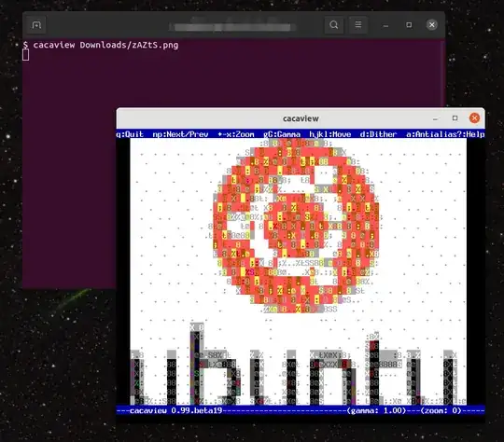Click 'cacaview 0.99.beta19' status text
Image resolution: width=504 pixels, height=442 pixels.
[175, 410]
